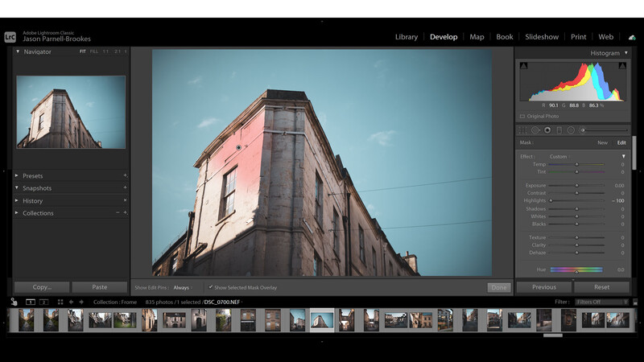
Task: Select the Crop Overlay tool icon
Action: coord(522,130)
